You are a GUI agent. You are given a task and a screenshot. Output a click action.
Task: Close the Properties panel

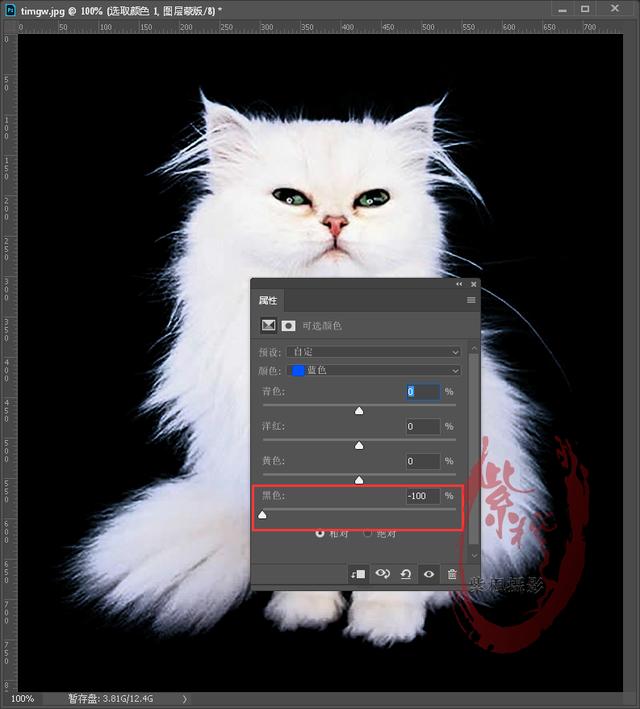point(474,284)
